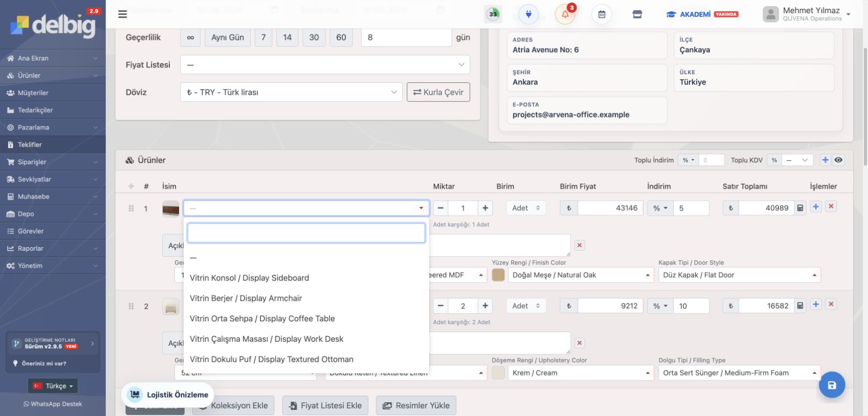
Task: Open calculator for row 2 total 16582
Action: [800, 306]
